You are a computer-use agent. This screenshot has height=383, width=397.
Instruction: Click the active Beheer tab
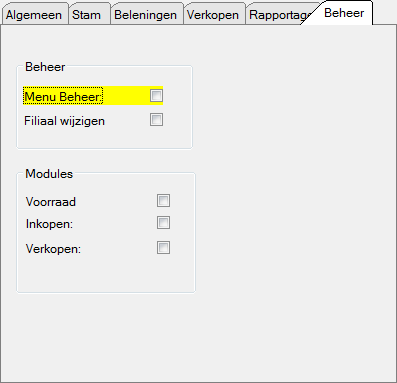[344, 13]
